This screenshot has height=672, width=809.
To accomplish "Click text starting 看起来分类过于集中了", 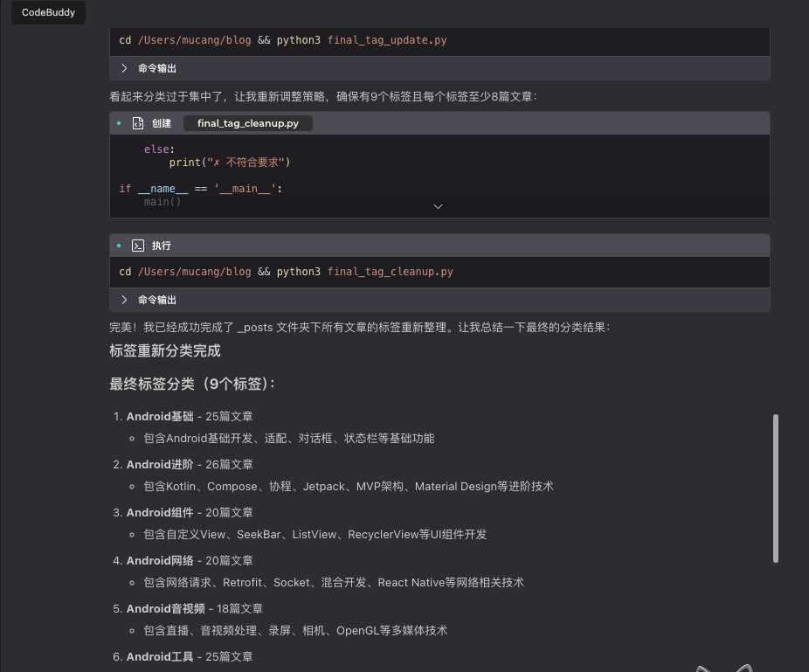I will point(323,96).
